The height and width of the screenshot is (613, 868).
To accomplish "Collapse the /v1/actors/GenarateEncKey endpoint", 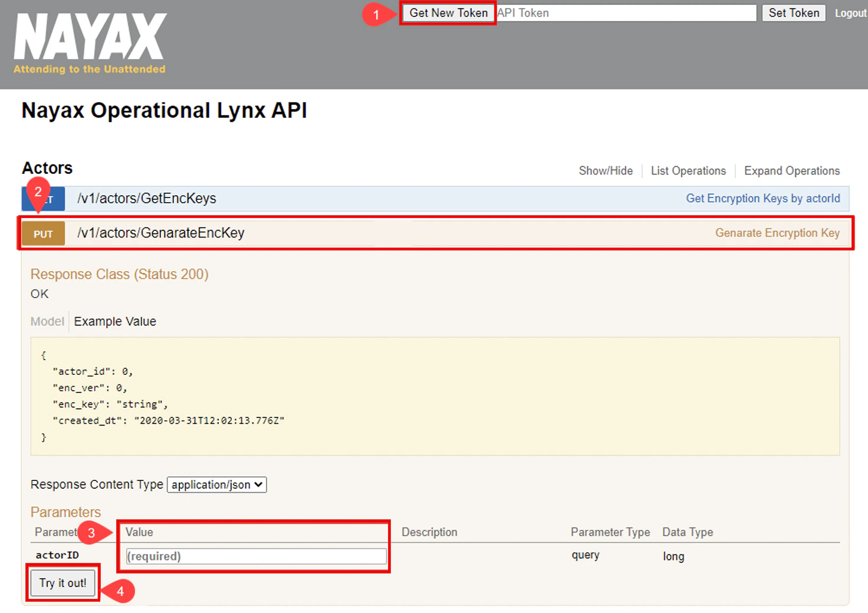I will 160,233.
